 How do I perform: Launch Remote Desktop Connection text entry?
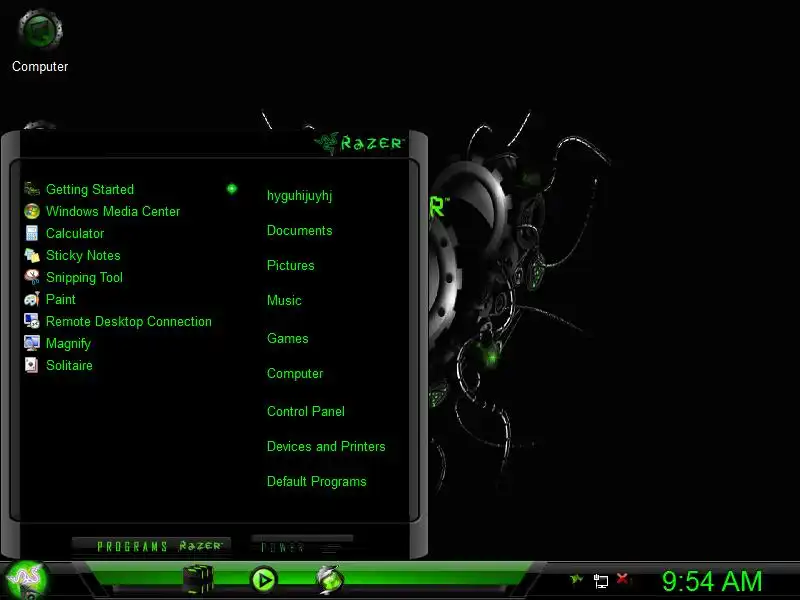[x=129, y=321]
